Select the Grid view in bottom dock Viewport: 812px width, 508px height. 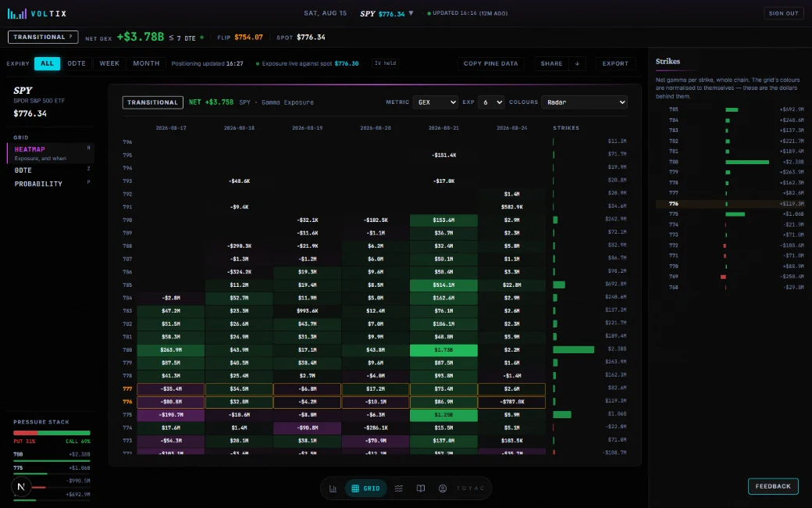pos(365,488)
